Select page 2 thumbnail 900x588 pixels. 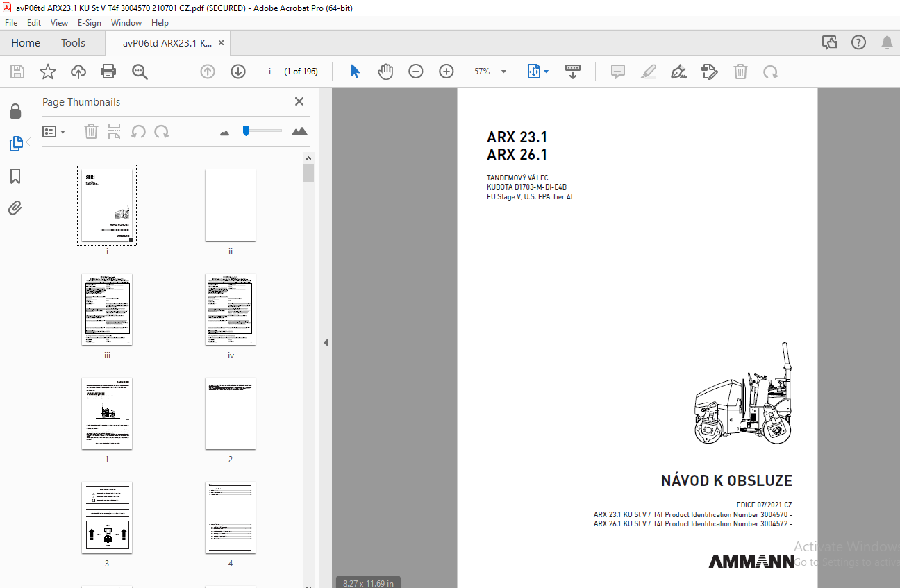tap(231, 413)
